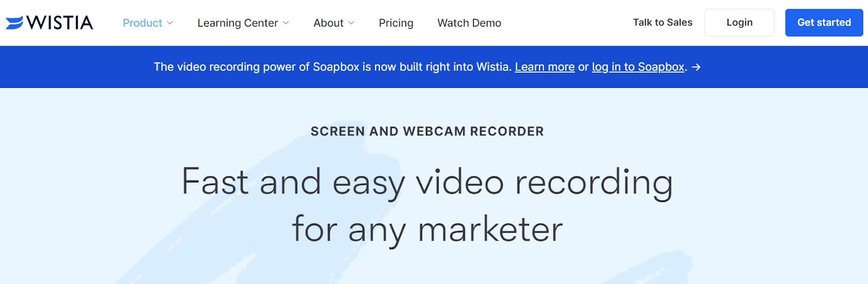Follow the Learn more link in banner

click(x=545, y=67)
